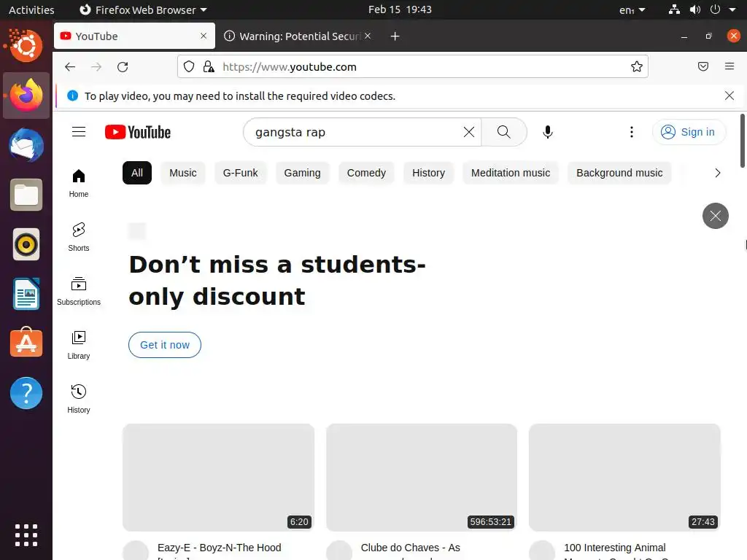Launch Thunderbird Mail from the dock
Viewport: 747px width, 560px height.
click(x=26, y=145)
